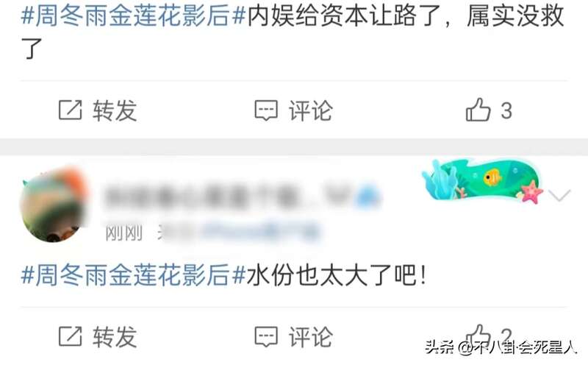The width and height of the screenshot is (588, 365).
Task: Open comments via first post's speech bubble icon
Action: click(266, 110)
